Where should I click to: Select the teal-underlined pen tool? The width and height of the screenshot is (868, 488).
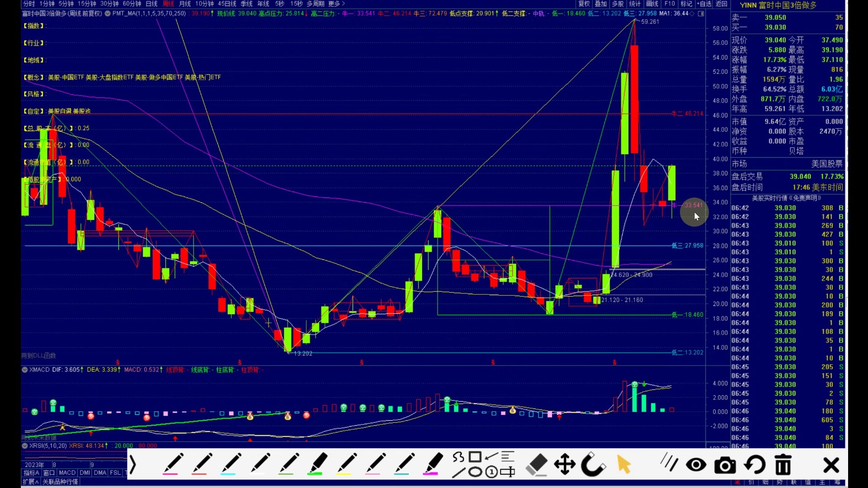pos(404,464)
